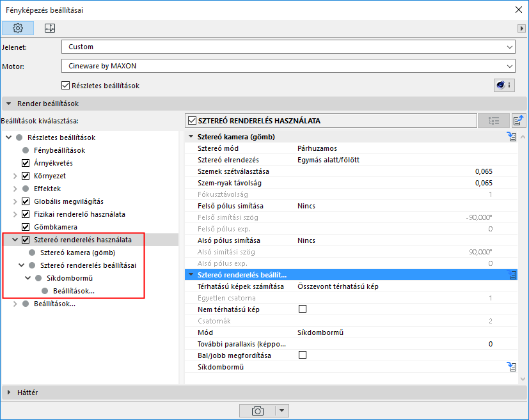The image size is (529, 420).
Task: Open the render button dropdown arrow
Action: [x=282, y=411]
